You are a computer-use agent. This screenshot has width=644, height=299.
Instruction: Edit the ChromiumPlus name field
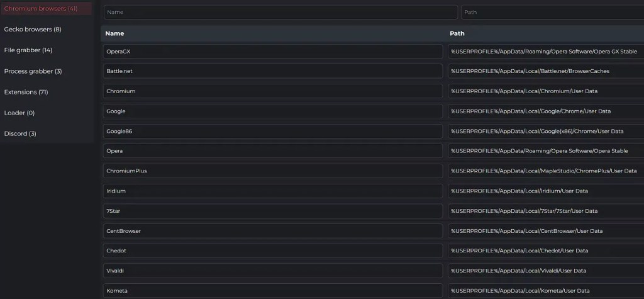pos(273,171)
